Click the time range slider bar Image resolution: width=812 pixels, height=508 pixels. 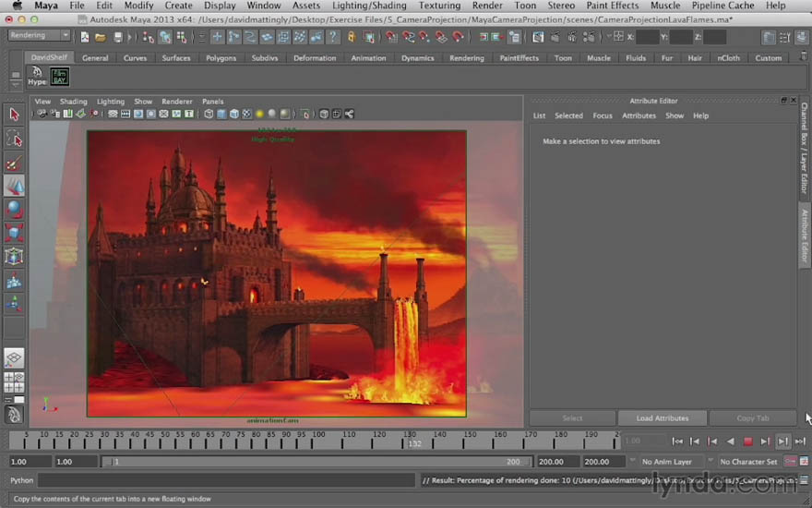coord(316,461)
